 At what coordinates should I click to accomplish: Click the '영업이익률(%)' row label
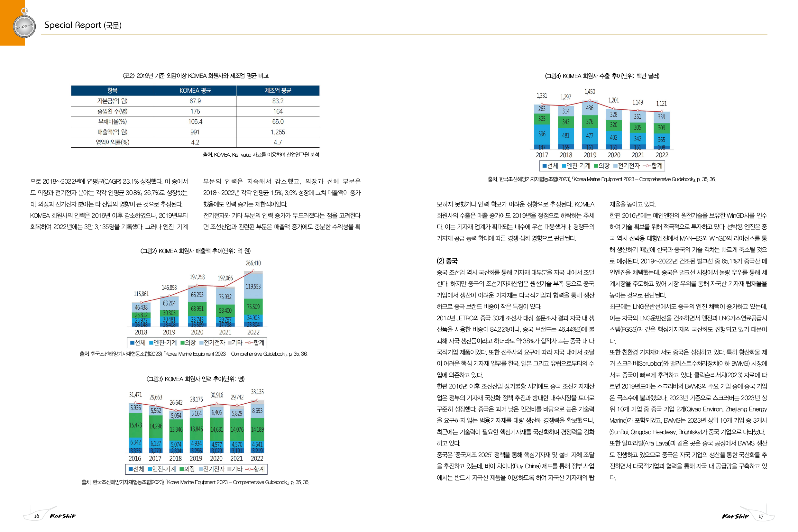(x=112, y=142)
